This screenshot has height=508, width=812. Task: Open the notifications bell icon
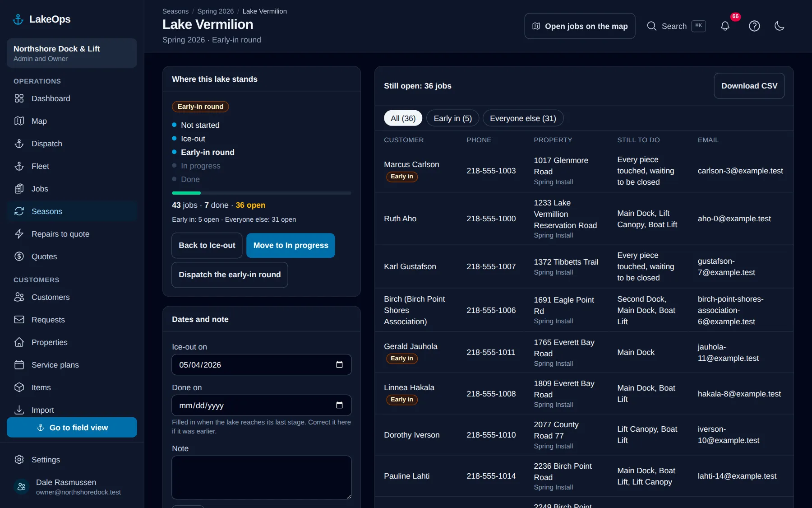[725, 26]
